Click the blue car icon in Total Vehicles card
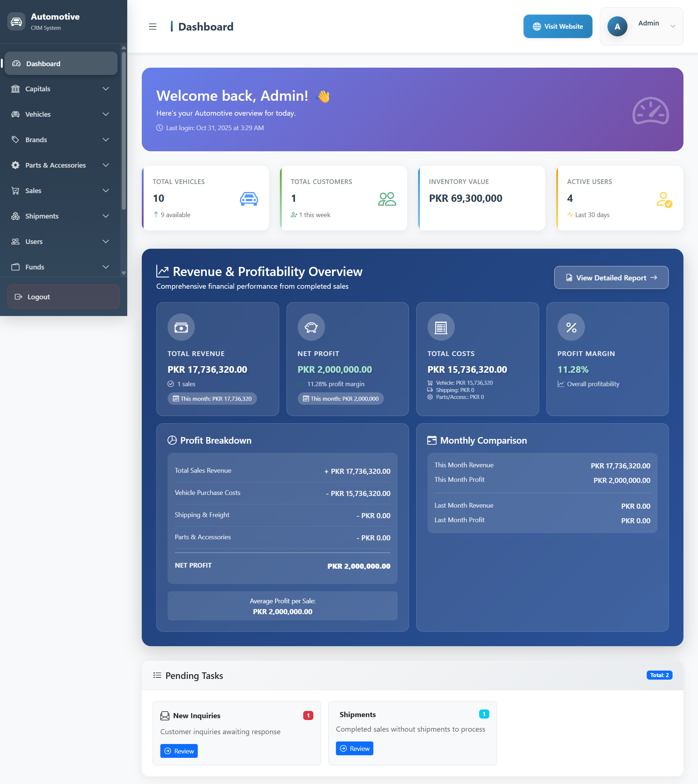Image resolution: width=698 pixels, height=784 pixels. coord(249,199)
